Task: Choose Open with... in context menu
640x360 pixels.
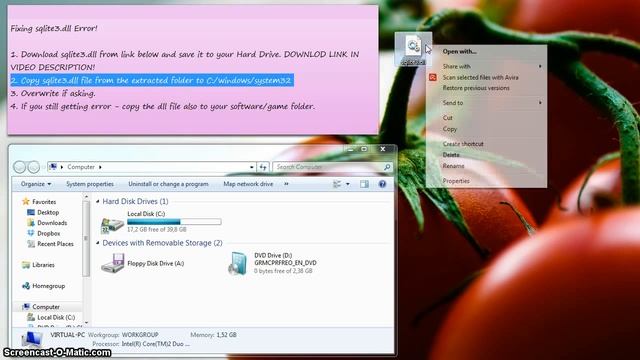Action: [x=460, y=51]
